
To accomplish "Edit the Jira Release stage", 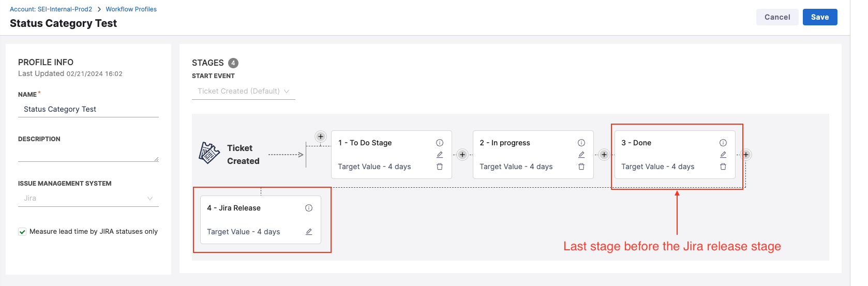I will coord(309,232).
